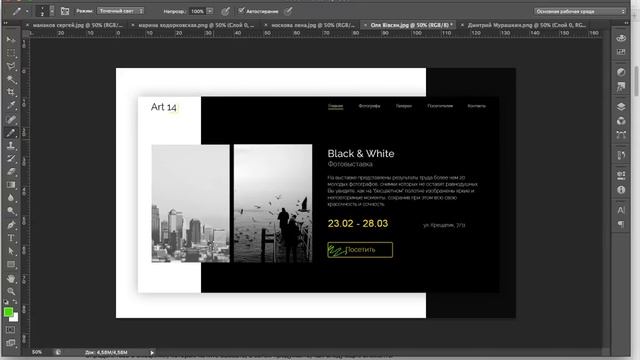Click the vertical scrollbar at right edge
Viewport: 640px width, 360px height.
pyautogui.click(x=636, y=82)
